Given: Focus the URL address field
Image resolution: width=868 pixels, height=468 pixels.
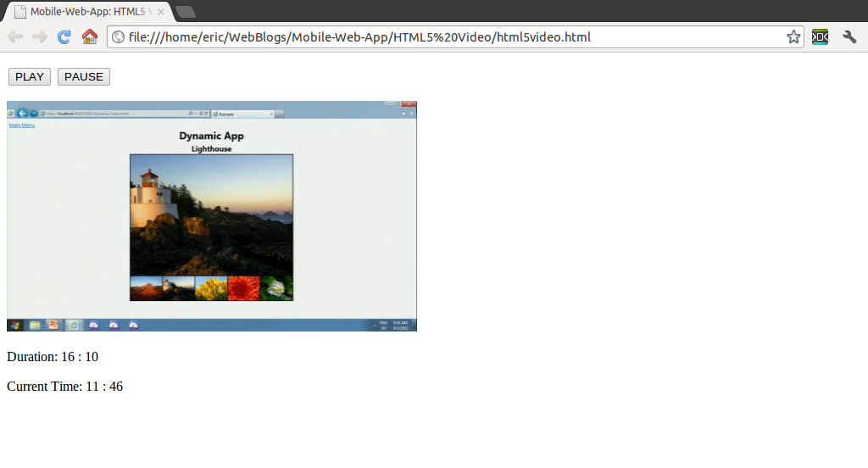Looking at the screenshot, I should click(455, 37).
